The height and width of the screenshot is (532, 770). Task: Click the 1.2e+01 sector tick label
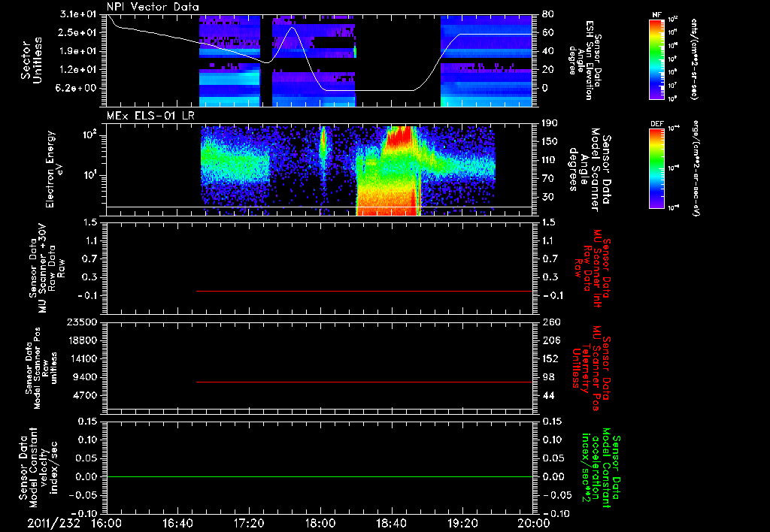point(78,70)
